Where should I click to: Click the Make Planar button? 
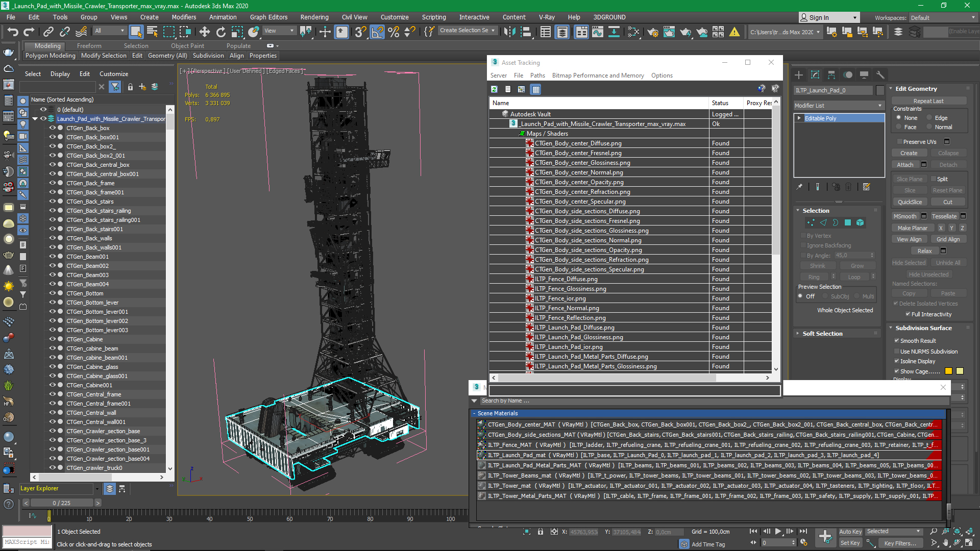[x=912, y=228]
